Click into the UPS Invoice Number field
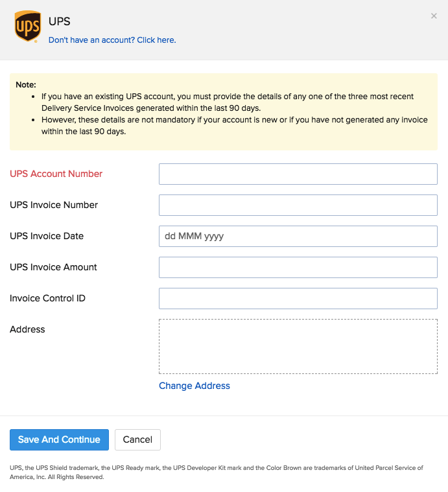This screenshot has width=448, height=492. point(298,205)
